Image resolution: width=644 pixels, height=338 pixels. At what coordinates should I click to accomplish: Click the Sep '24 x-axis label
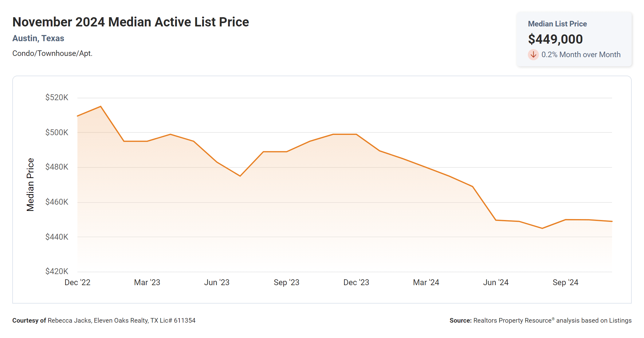point(565,282)
